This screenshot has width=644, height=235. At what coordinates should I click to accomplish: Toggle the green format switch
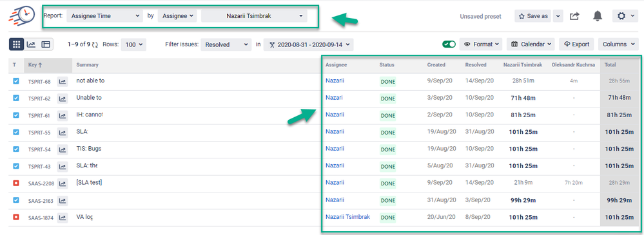449,44
